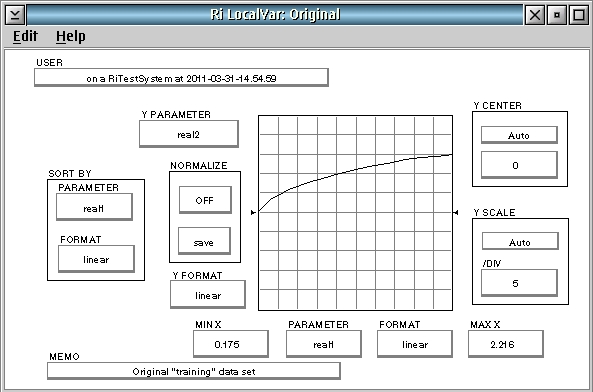
Task: Click the right Y-axis center marker arrow
Action: point(456,213)
